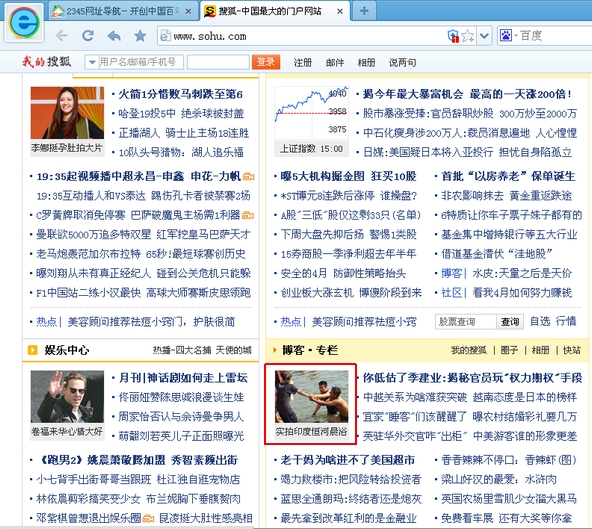Image resolution: width=592 pixels, height=529 pixels.
Task: Click the undo-close-tab arrow icon
Action: 114,36
